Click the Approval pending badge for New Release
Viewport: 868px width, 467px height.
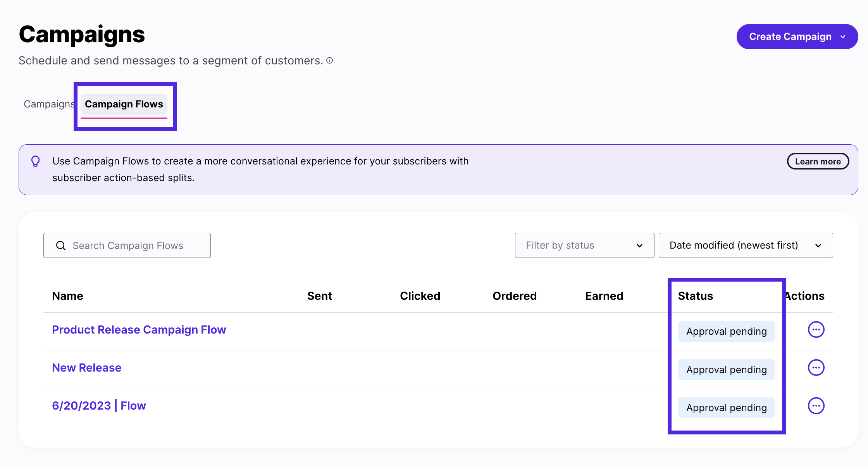point(726,369)
